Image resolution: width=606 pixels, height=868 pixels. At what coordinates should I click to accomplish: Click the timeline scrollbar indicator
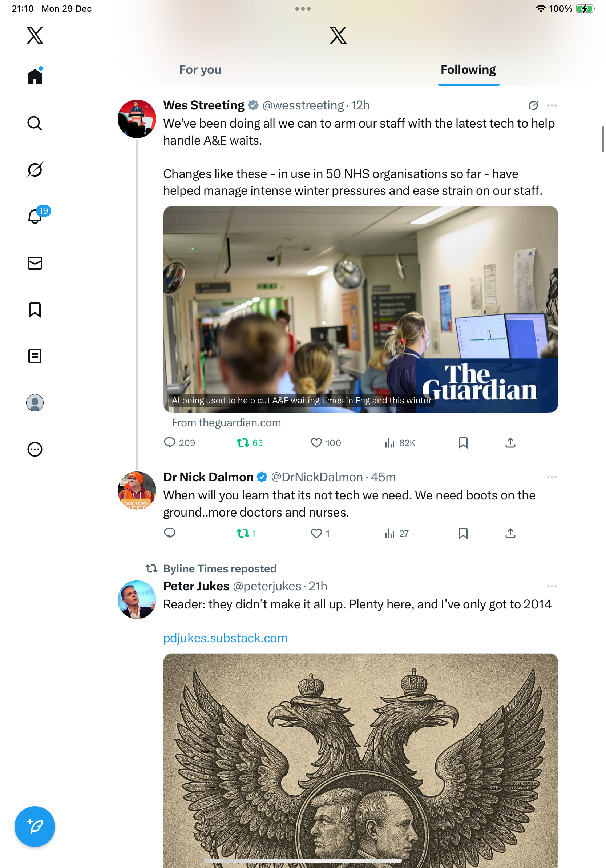(x=603, y=139)
